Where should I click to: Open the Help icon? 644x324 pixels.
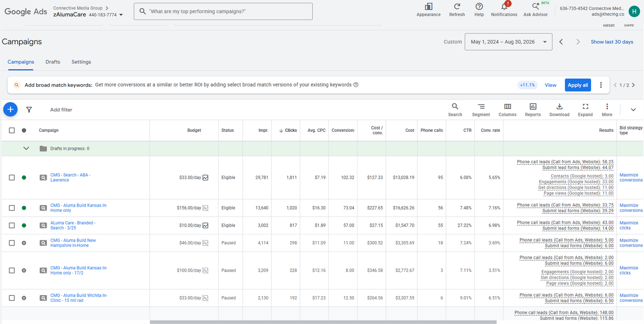479,7
